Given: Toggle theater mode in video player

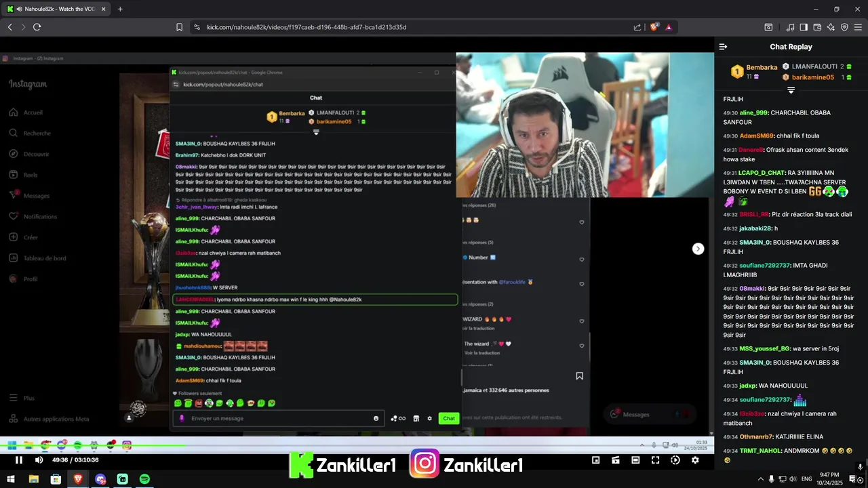Looking at the screenshot, I should [x=635, y=460].
